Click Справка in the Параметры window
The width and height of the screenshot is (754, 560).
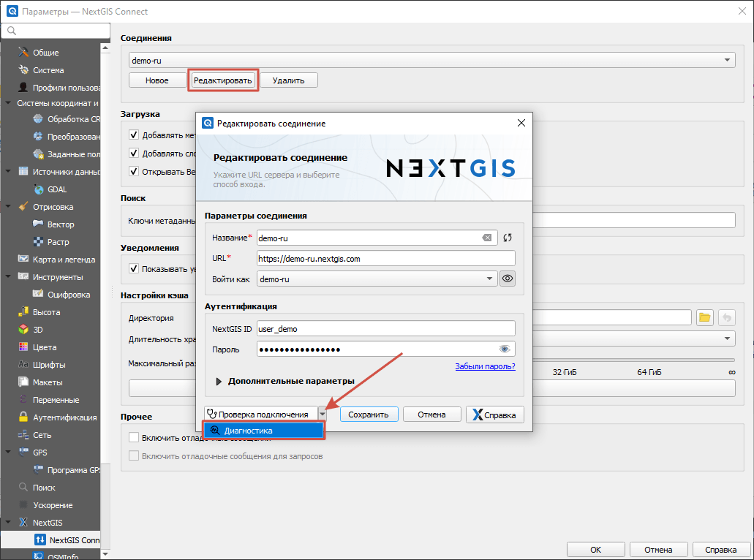pos(720,550)
